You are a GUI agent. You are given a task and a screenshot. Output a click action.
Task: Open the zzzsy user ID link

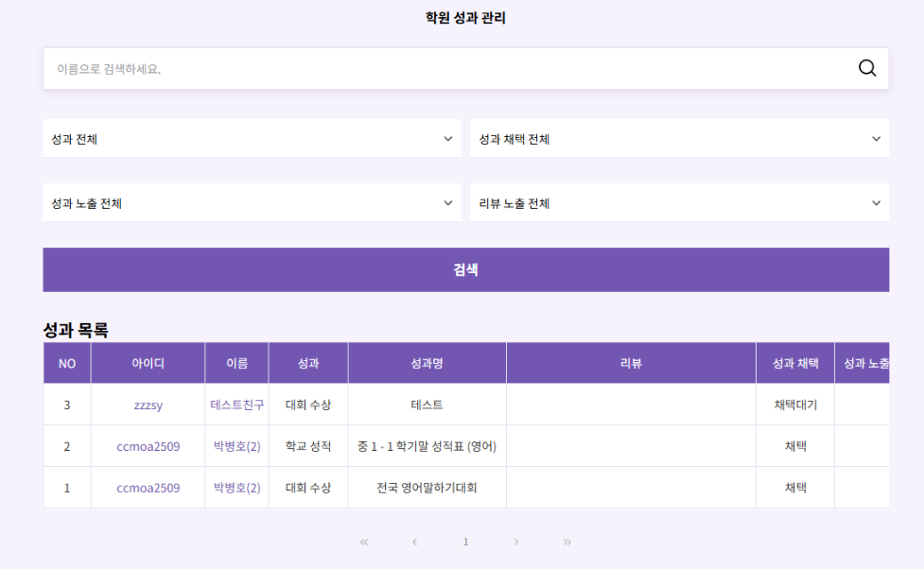point(148,405)
